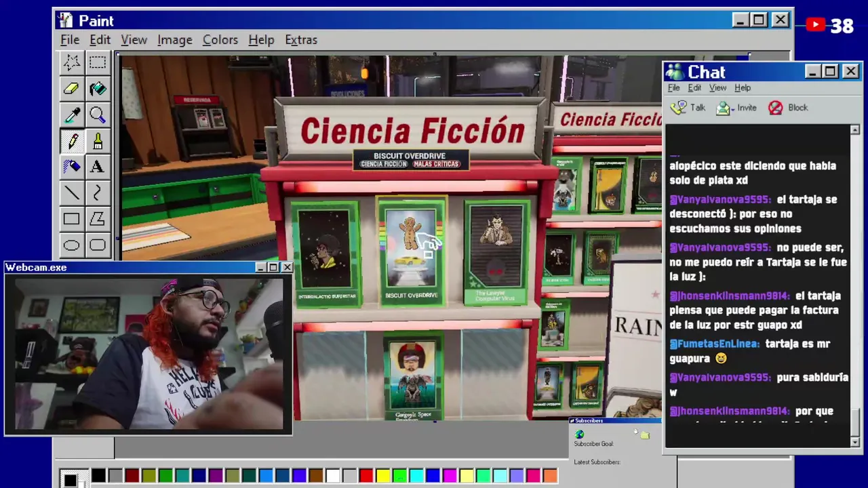The width and height of the screenshot is (868, 488).
Task: Choose the Brush tool
Action: [x=97, y=140]
